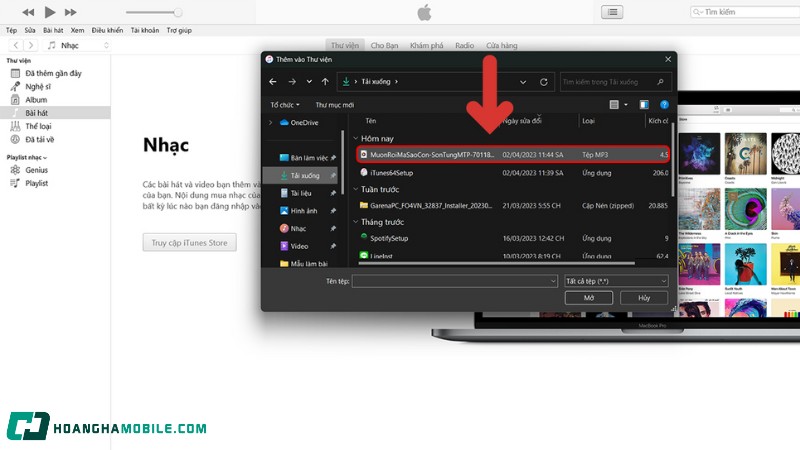Click the iTunes play button
Viewport: 800px width, 450px height.
point(49,12)
